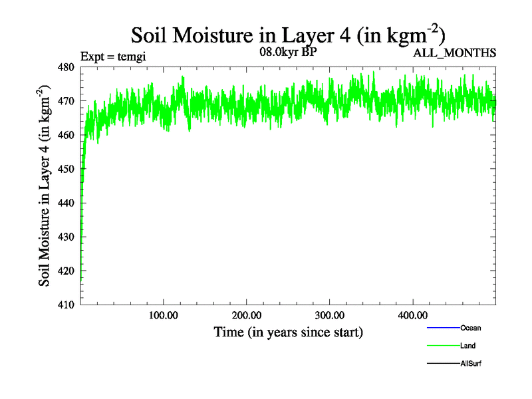
Task: Select the Land legend label
Action: 467,346
